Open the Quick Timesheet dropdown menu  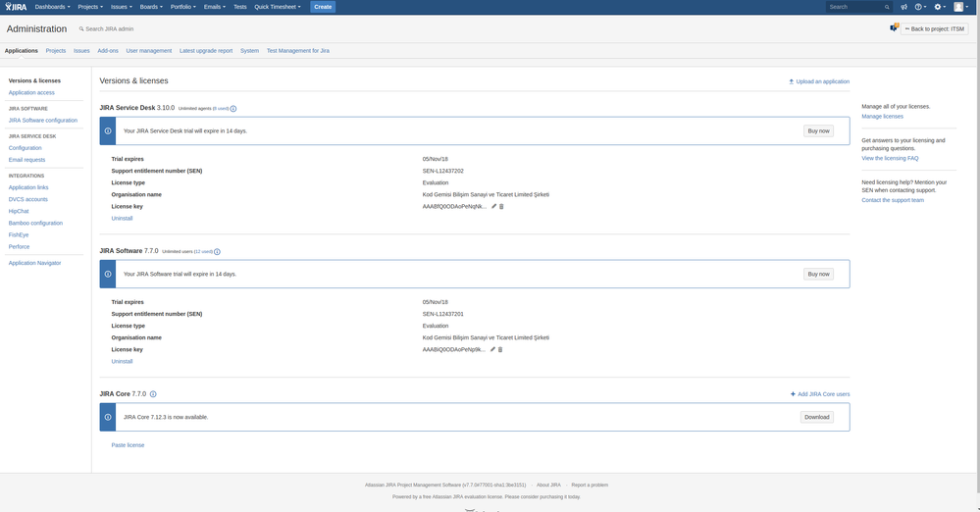tap(278, 7)
